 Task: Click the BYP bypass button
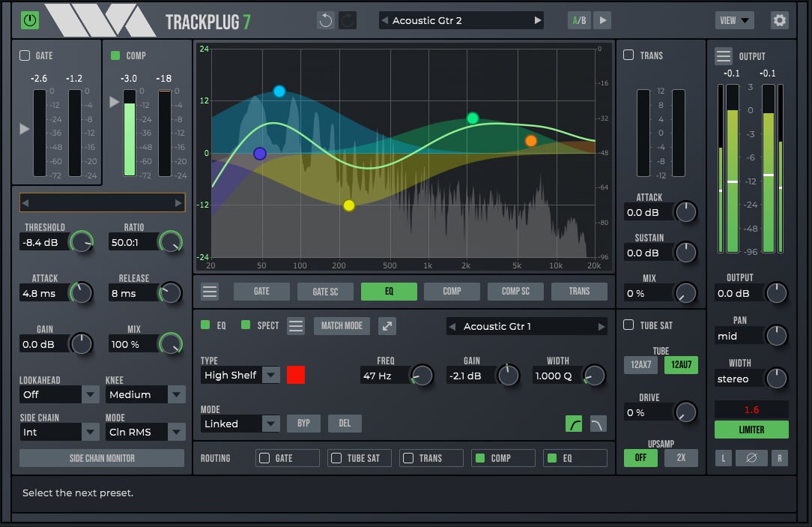(303, 424)
